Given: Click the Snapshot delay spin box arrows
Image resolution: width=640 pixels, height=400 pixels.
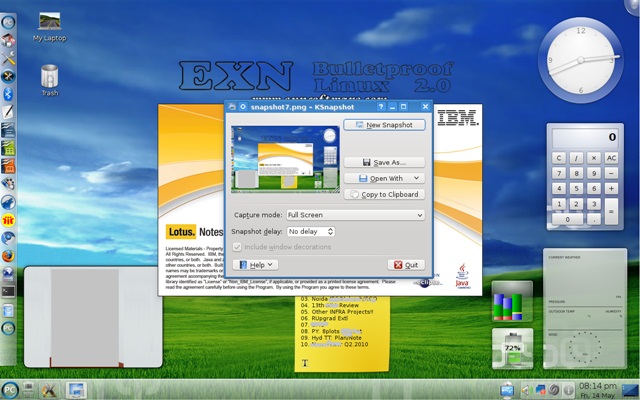Looking at the screenshot, I should pyautogui.click(x=330, y=231).
